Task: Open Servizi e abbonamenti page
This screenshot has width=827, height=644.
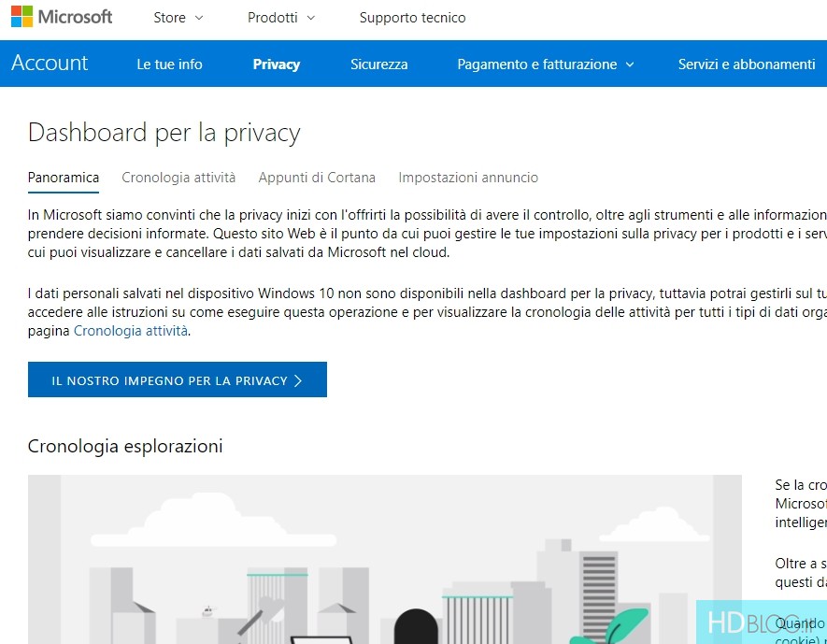Action: pyautogui.click(x=746, y=64)
